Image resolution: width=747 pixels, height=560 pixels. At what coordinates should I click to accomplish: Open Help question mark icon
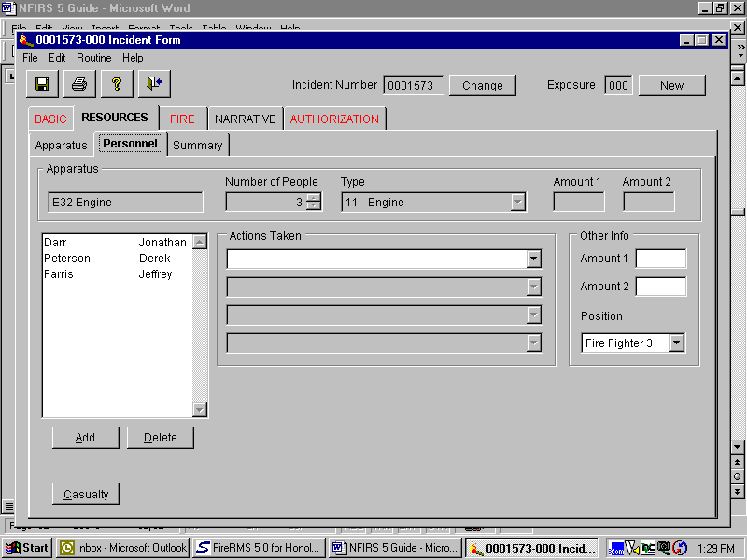pos(117,84)
